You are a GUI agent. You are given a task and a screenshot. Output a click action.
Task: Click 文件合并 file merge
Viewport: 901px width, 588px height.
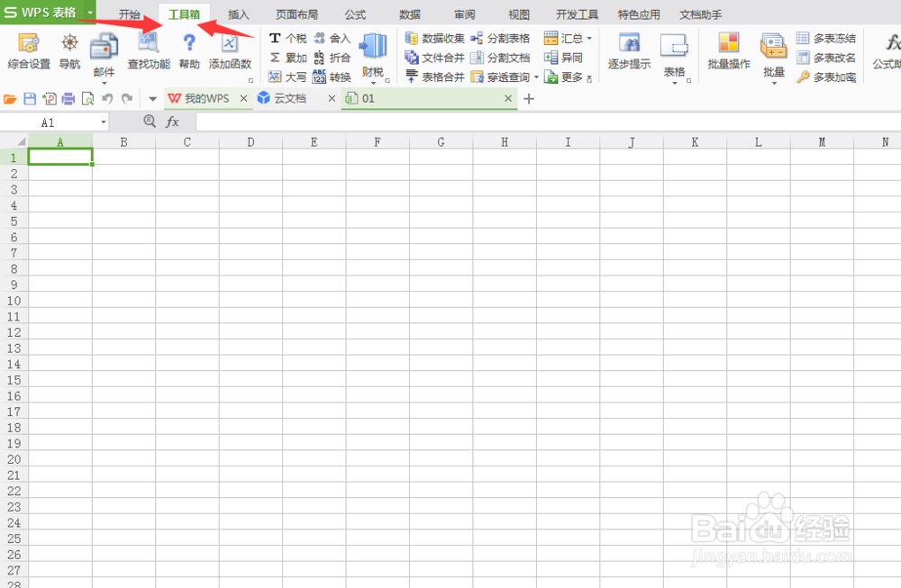pyautogui.click(x=435, y=58)
